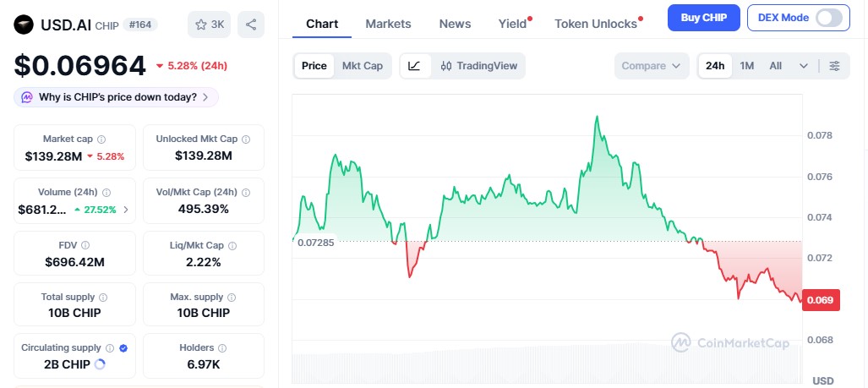Image resolution: width=868 pixels, height=388 pixels.
Task: Click the red 0.069 current price label
Action: click(821, 301)
